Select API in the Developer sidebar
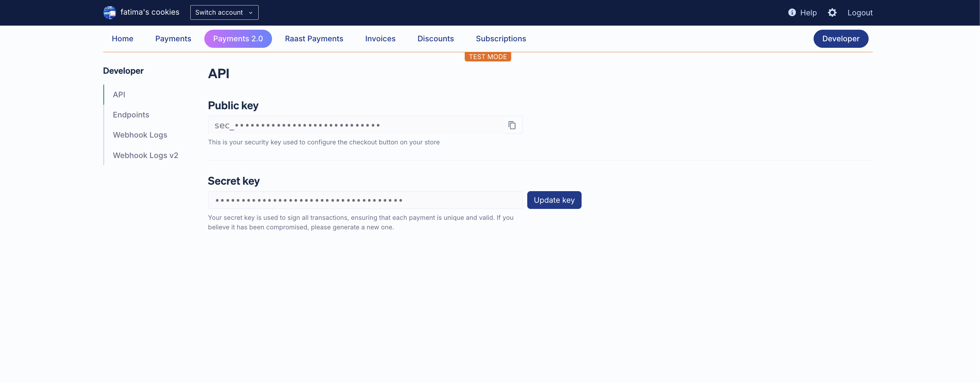 pos(119,95)
